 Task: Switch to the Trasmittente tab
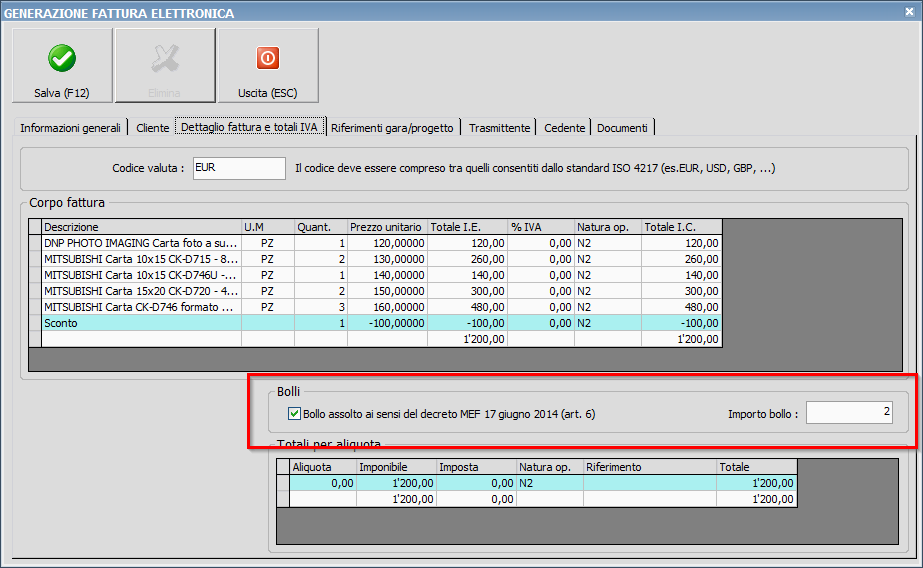point(499,128)
